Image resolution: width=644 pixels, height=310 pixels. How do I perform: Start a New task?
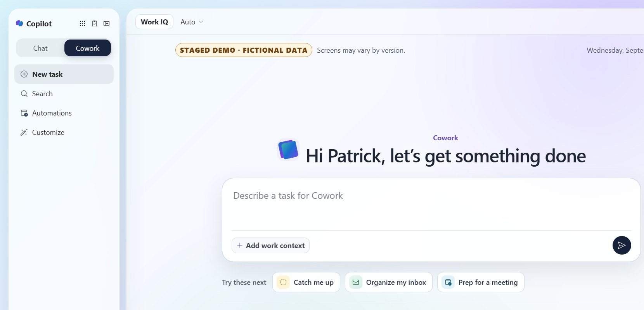point(64,74)
